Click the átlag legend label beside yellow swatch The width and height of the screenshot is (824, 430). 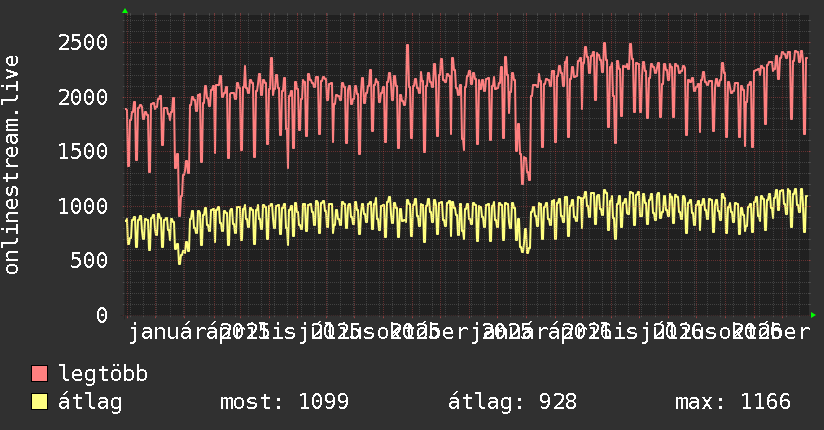pos(90,403)
